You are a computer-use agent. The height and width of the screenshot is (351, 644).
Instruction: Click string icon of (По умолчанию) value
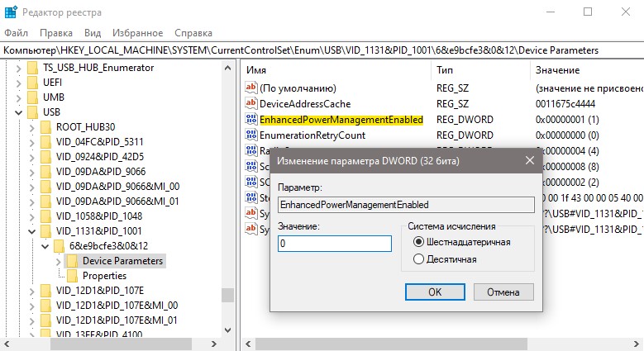(x=251, y=88)
